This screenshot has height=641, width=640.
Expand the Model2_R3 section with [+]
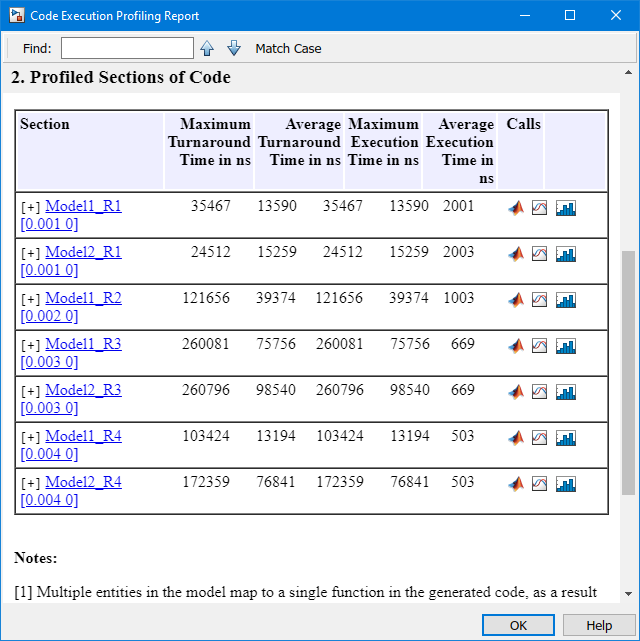click(31, 391)
